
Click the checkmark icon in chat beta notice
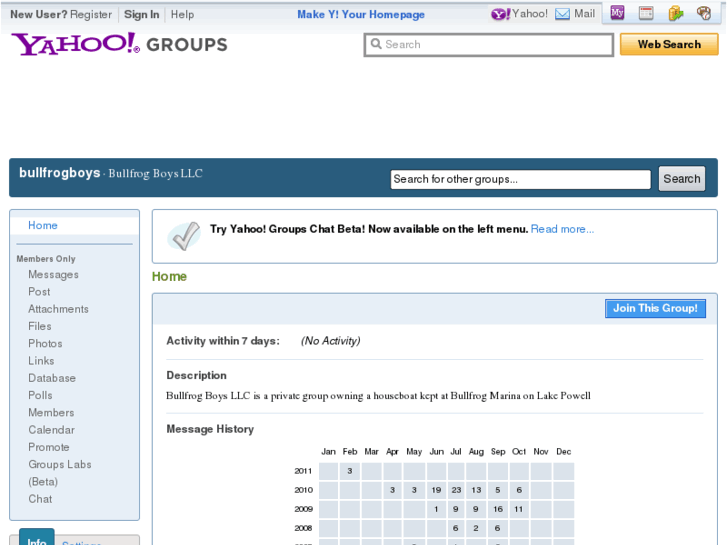(x=184, y=236)
